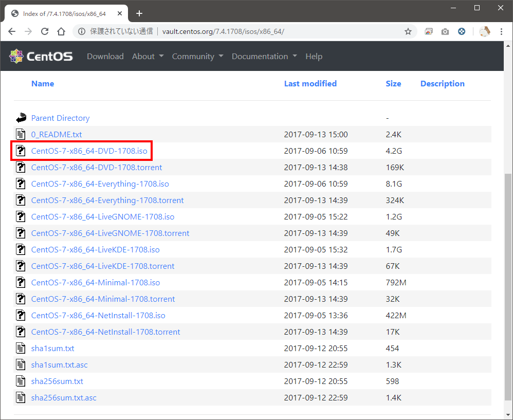513x420 pixels.
Task: Expand the Documentation dropdown menu
Action: pyautogui.click(x=264, y=56)
